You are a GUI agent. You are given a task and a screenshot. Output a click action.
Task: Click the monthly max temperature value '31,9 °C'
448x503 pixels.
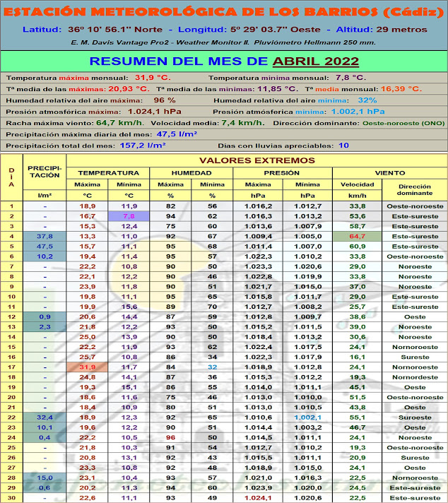(153, 77)
